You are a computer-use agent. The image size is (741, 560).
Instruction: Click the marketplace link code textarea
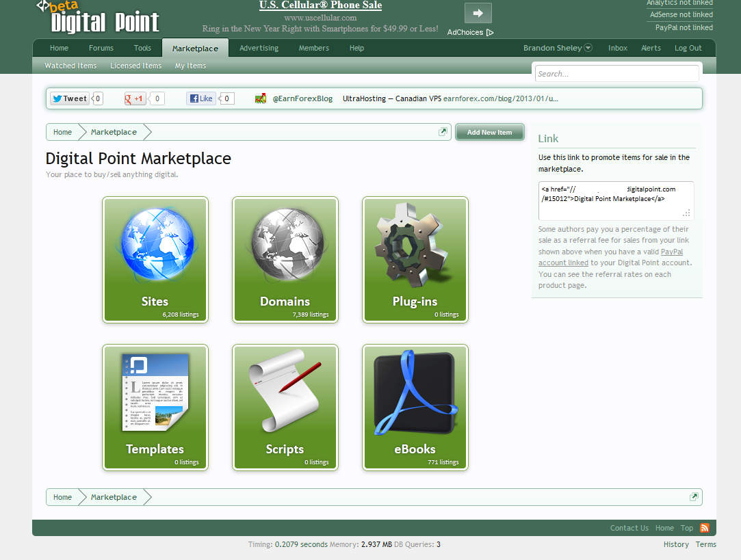click(616, 200)
